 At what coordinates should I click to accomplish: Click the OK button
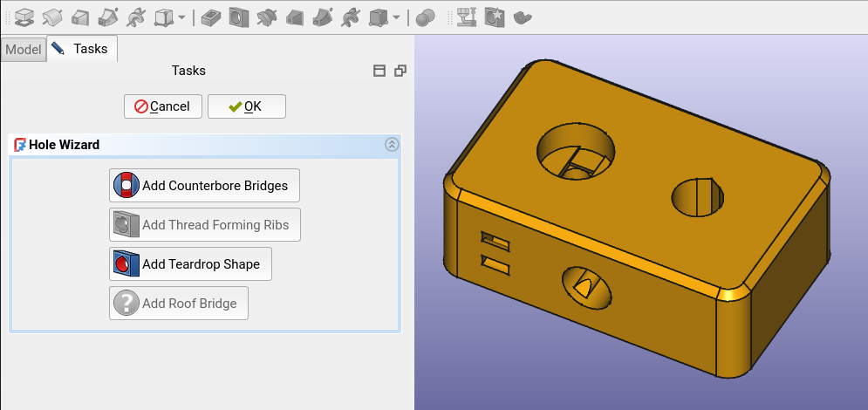[247, 106]
